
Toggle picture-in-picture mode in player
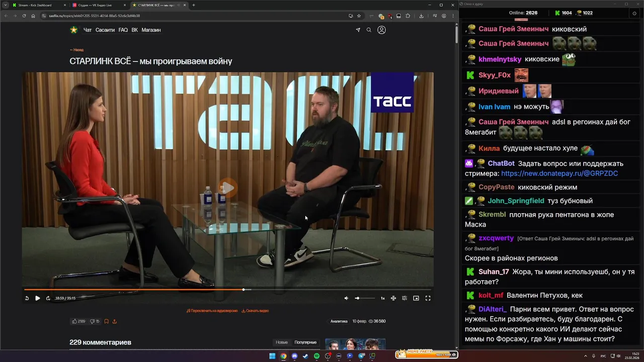tap(416, 298)
